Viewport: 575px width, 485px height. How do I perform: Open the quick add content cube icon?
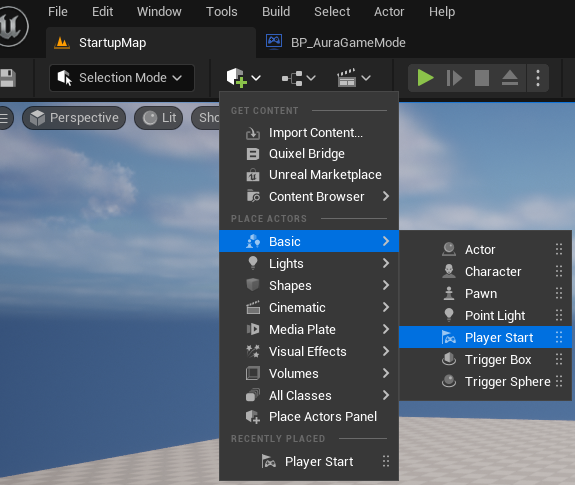(x=236, y=78)
